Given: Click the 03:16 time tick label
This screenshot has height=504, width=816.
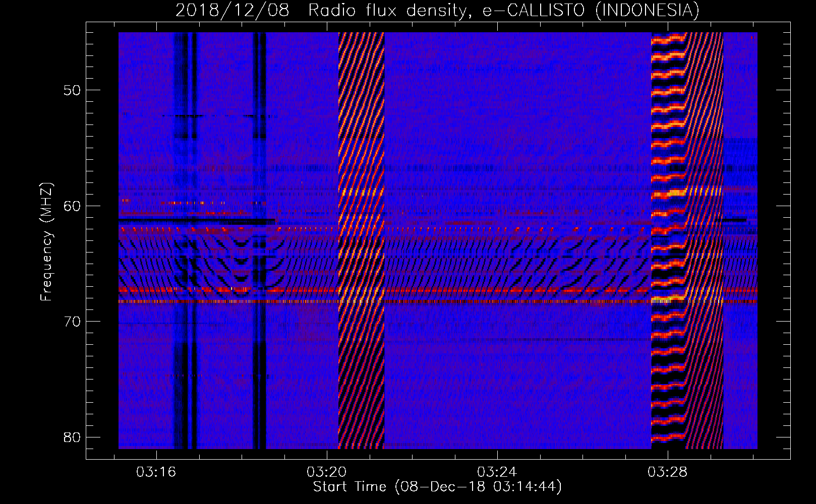Looking at the screenshot, I should pyautogui.click(x=156, y=472).
